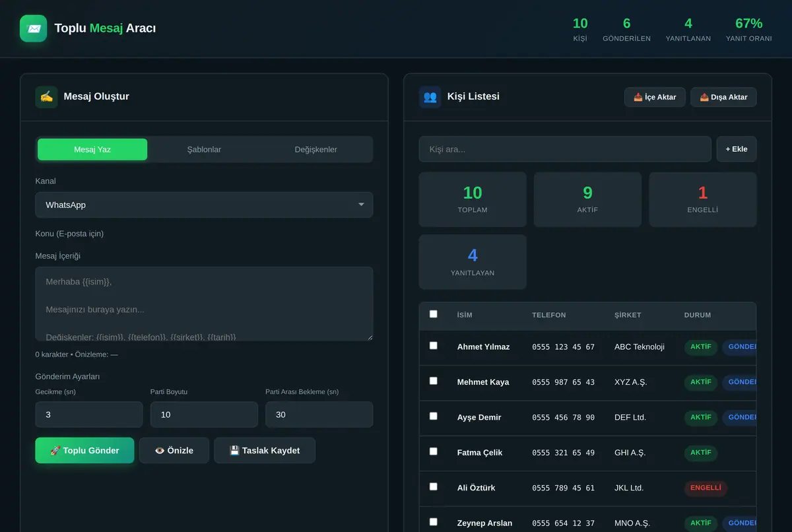This screenshot has width=792, height=532.
Task: Click into the Mesaj İçeriği text area
Action: click(x=204, y=304)
